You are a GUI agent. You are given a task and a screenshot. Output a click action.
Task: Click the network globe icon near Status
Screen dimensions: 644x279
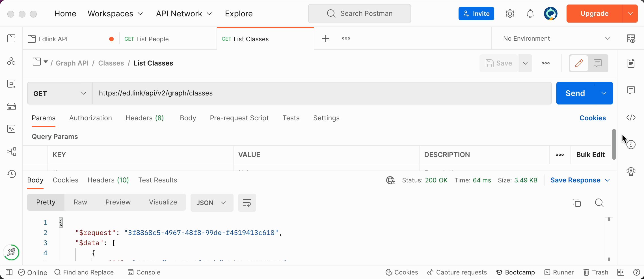coord(391,180)
